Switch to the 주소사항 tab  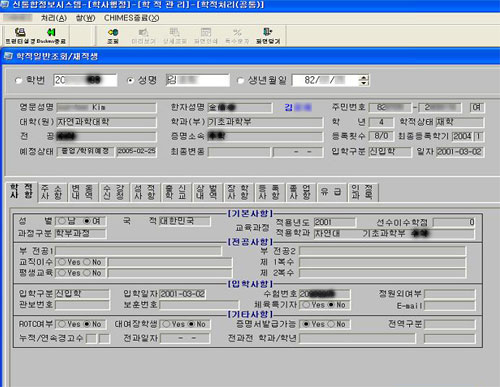pyautogui.click(x=52, y=192)
